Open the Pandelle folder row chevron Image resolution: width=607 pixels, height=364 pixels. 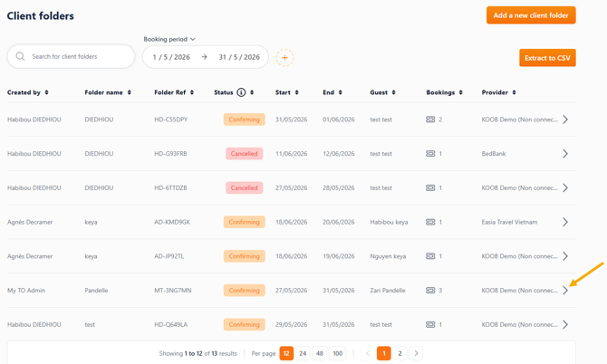tap(565, 290)
